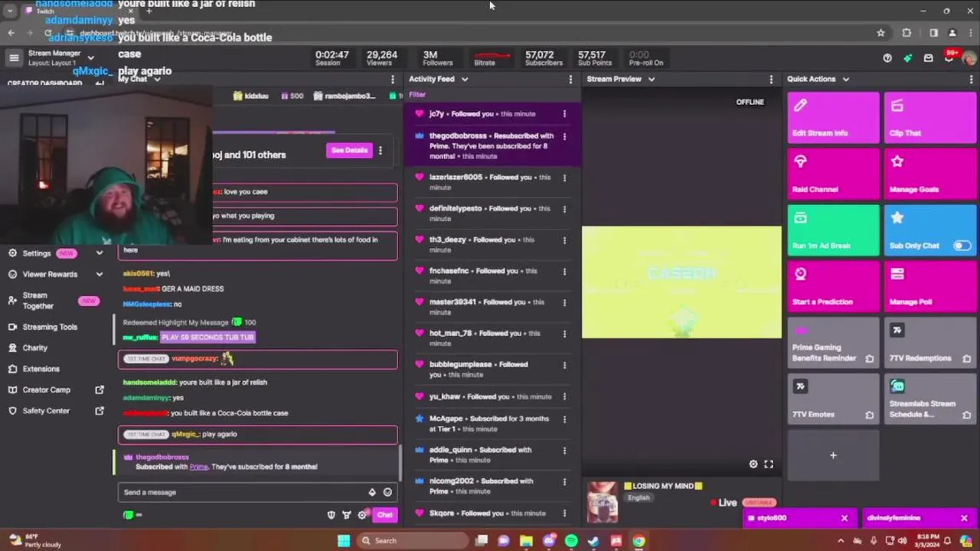980x551 pixels.
Task: Open the Manage Goals quick action
Action: pyautogui.click(x=930, y=174)
